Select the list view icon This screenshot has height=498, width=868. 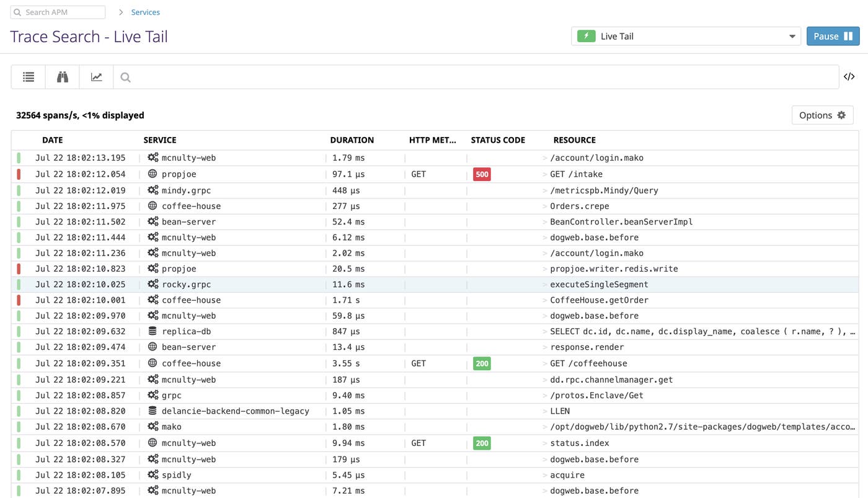pyautogui.click(x=29, y=77)
